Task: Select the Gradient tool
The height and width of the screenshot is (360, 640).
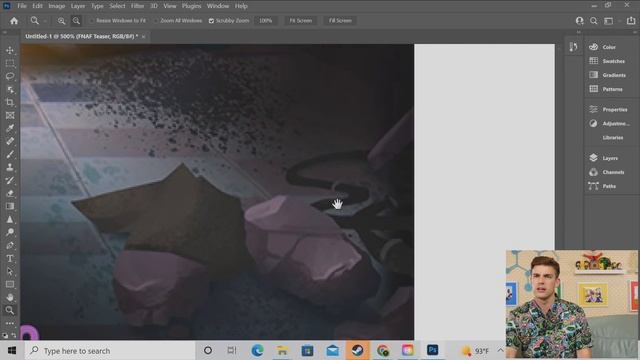Action: [10, 206]
